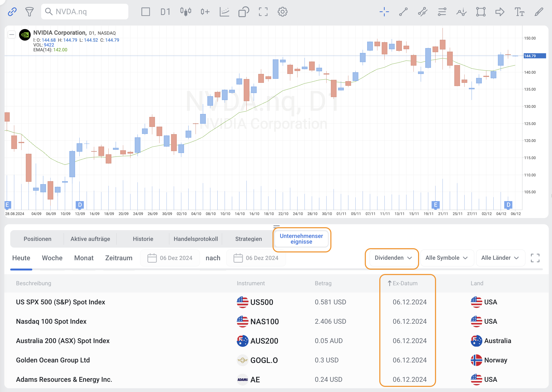Open the filter funnel icon
The width and height of the screenshot is (552, 392).
29,12
